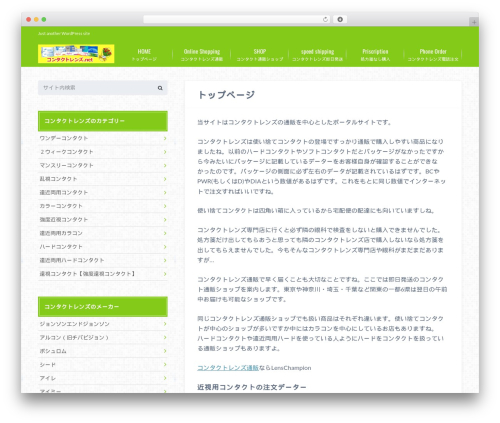Reload the page with the refresh icon
Image resolution: width=500 pixels, height=423 pixels.
(x=325, y=19)
